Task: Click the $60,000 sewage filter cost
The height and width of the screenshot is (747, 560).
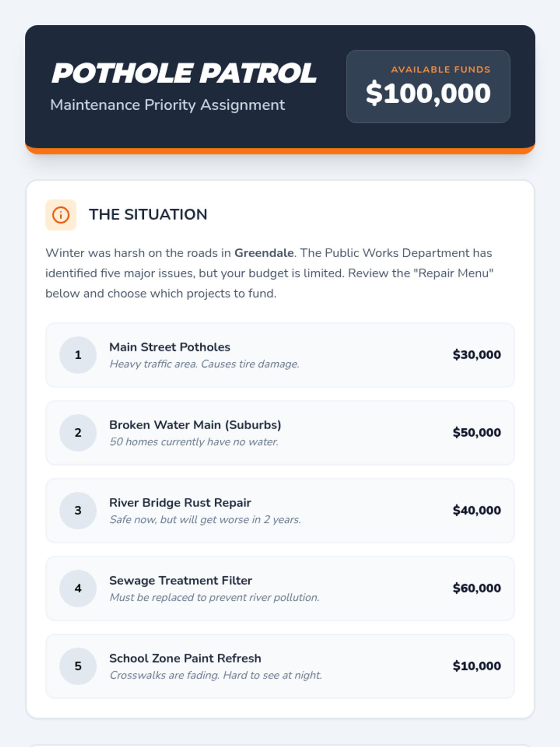Action: point(476,588)
